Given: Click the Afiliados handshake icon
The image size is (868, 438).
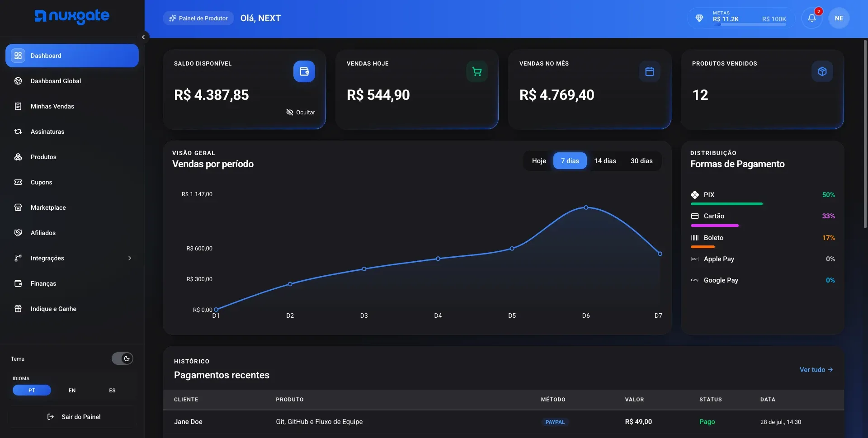Looking at the screenshot, I should (x=18, y=233).
